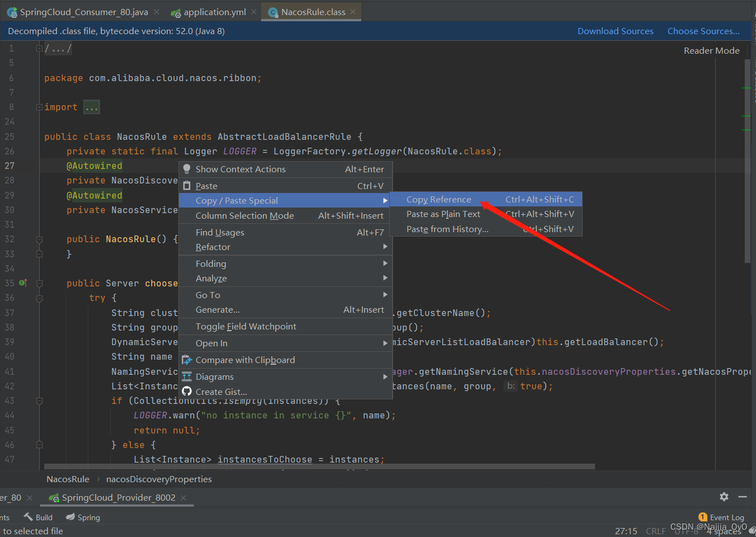
Task: Click the vertical scrollbar of the editor
Action: 748,161
